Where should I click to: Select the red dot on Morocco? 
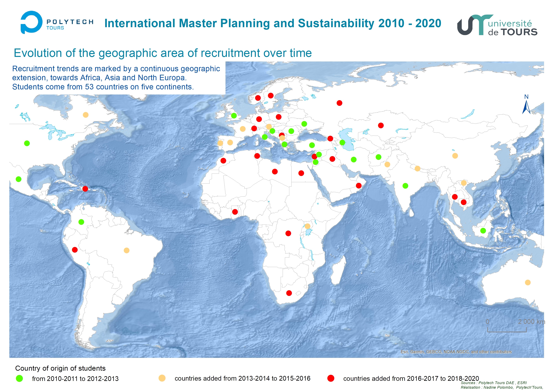click(223, 161)
